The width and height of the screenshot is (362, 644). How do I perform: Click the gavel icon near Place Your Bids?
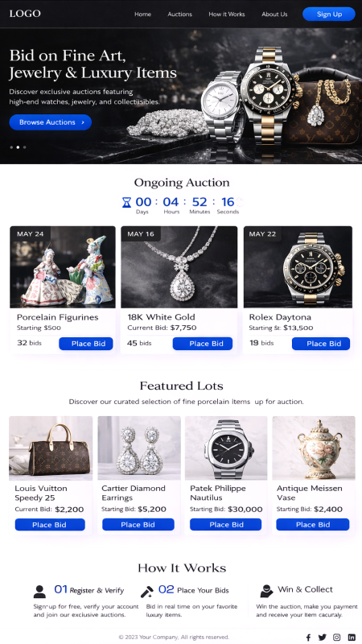[x=146, y=592]
